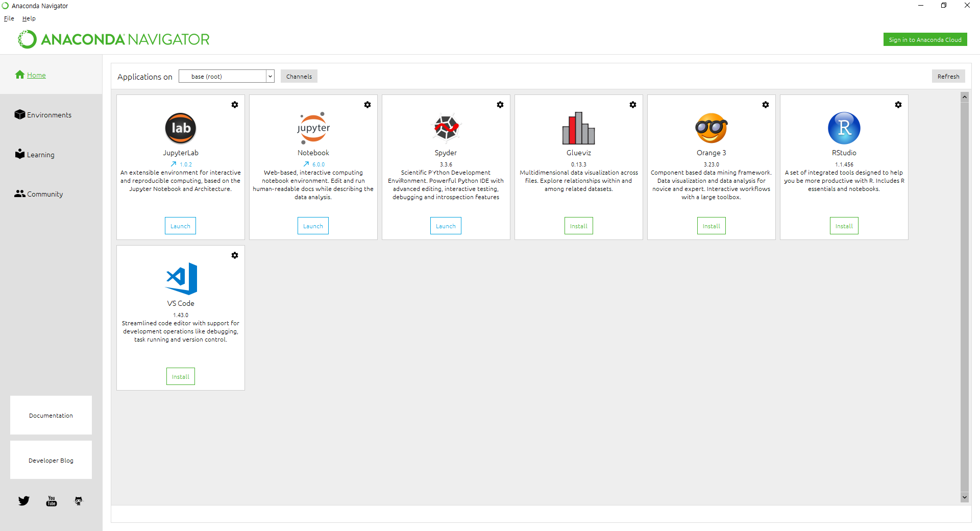Click the Anaconda Navigator logo
Screen dimensions: 980x531
114,39
